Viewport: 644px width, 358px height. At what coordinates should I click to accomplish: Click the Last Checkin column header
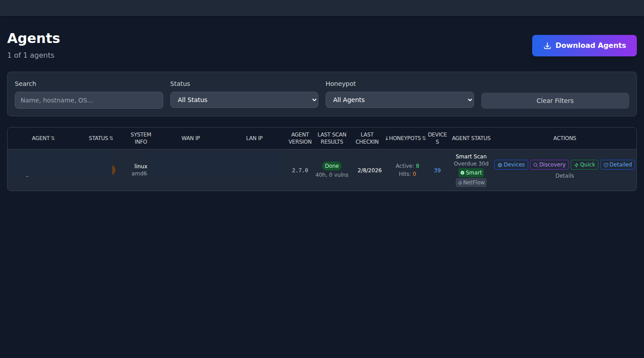point(367,138)
